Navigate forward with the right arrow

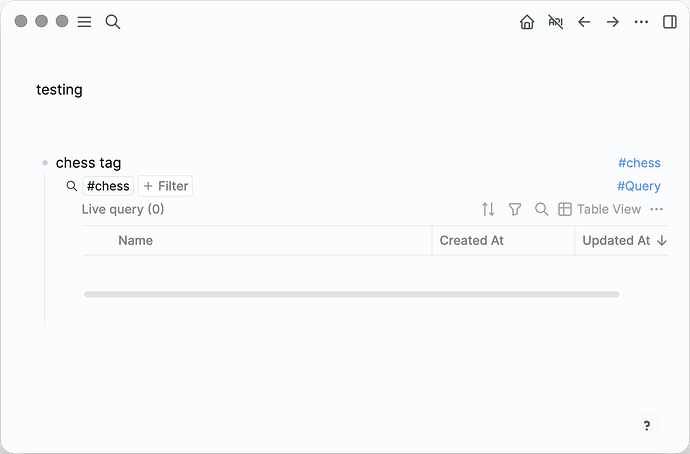click(x=613, y=22)
